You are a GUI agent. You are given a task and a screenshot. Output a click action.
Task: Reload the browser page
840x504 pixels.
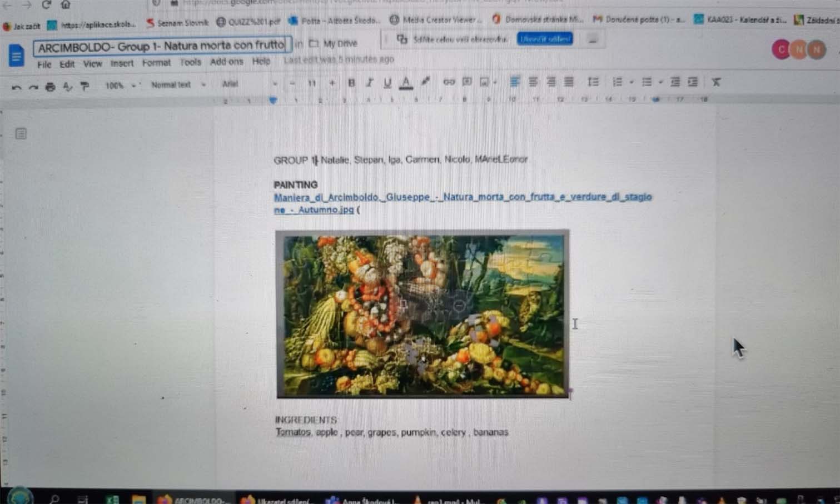[46, 4]
